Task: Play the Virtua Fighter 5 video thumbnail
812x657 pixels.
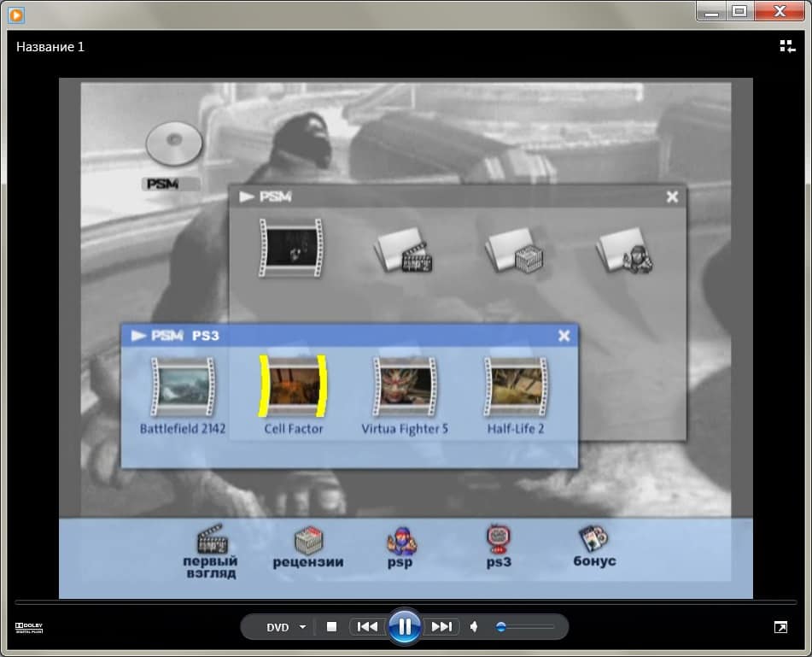Action: point(405,386)
